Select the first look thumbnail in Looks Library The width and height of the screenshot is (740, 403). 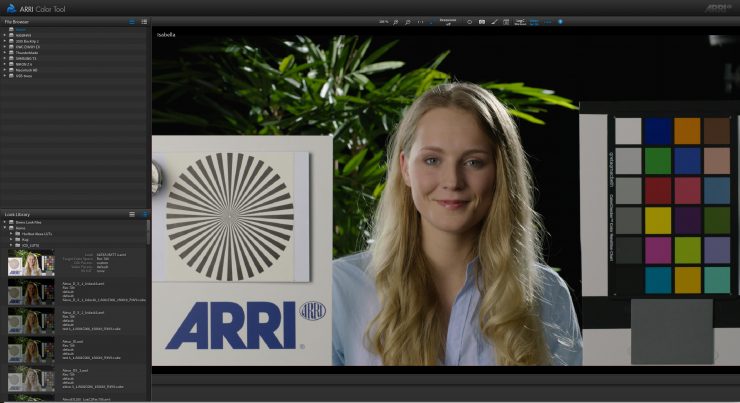point(31,262)
